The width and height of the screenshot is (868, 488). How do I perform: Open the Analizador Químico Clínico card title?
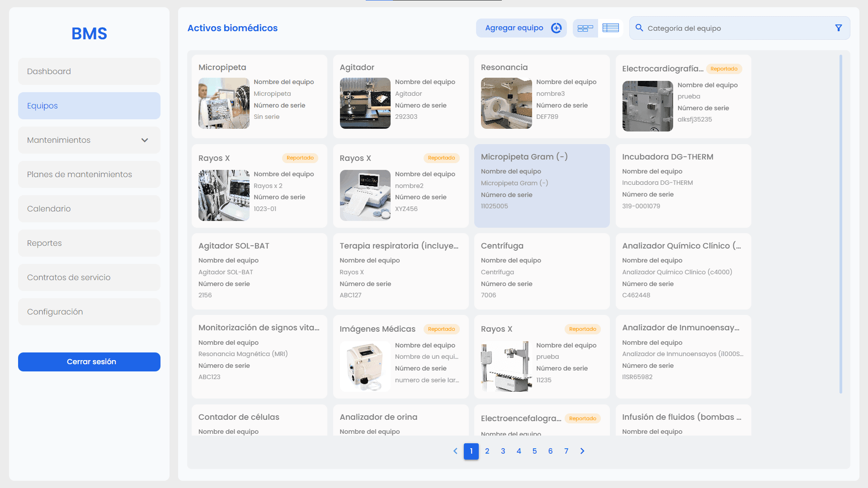(682, 246)
